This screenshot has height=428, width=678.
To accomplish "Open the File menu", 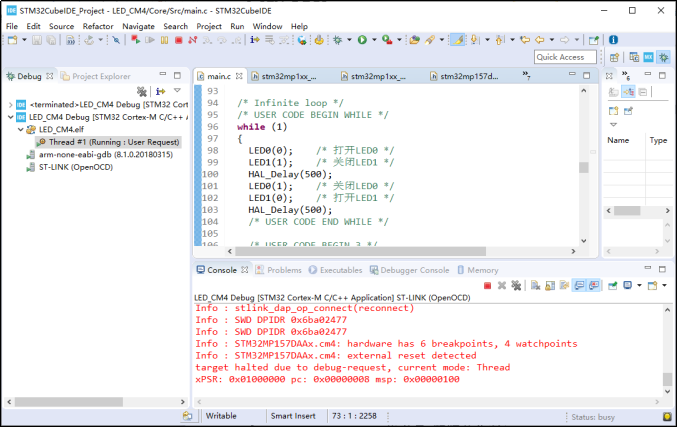I will [x=12, y=26].
